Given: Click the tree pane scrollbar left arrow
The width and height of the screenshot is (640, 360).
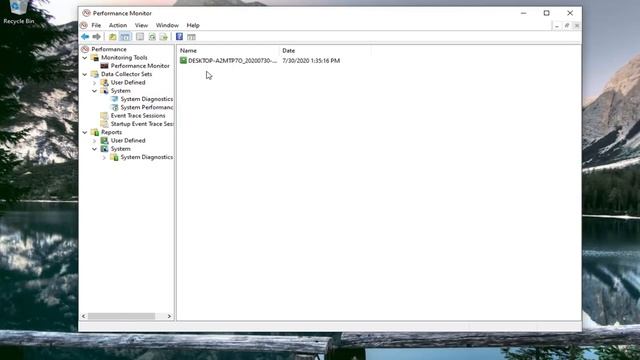Looking at the screenshot, I should (84, 316).
